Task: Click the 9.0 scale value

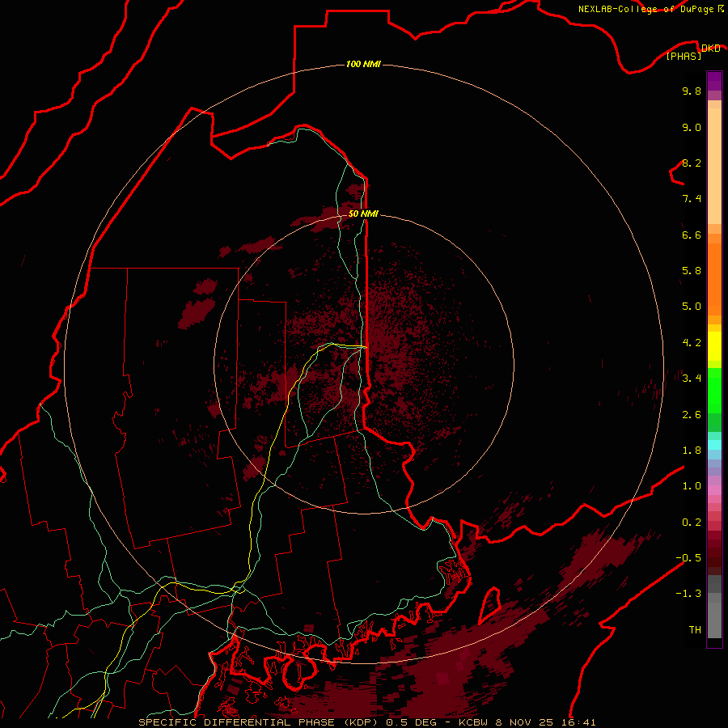Action: tap(692, 127)
